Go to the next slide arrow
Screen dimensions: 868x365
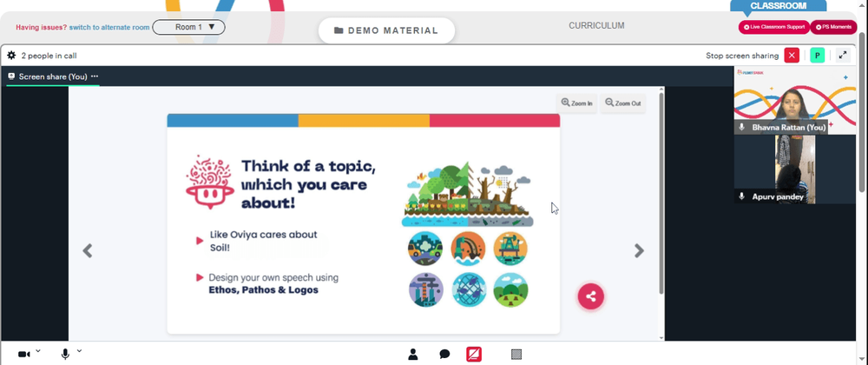pos(640,251)
